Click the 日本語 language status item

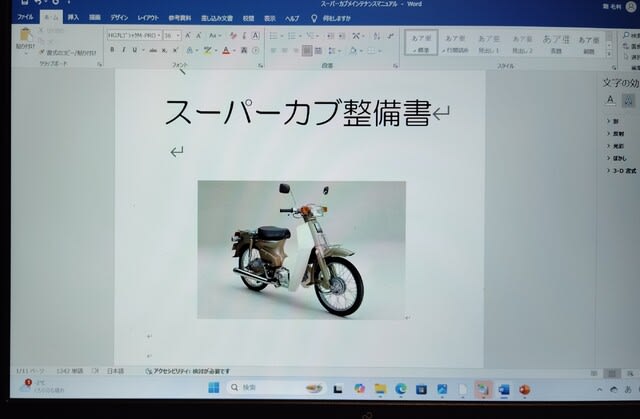click(x=116, y=371)
